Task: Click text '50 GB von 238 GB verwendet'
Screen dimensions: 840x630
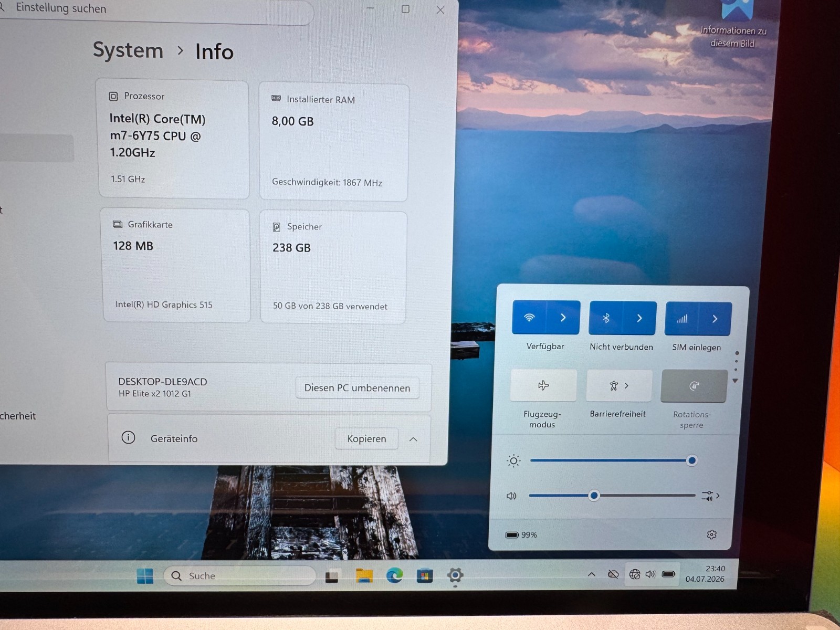Action: coord(330,306)
